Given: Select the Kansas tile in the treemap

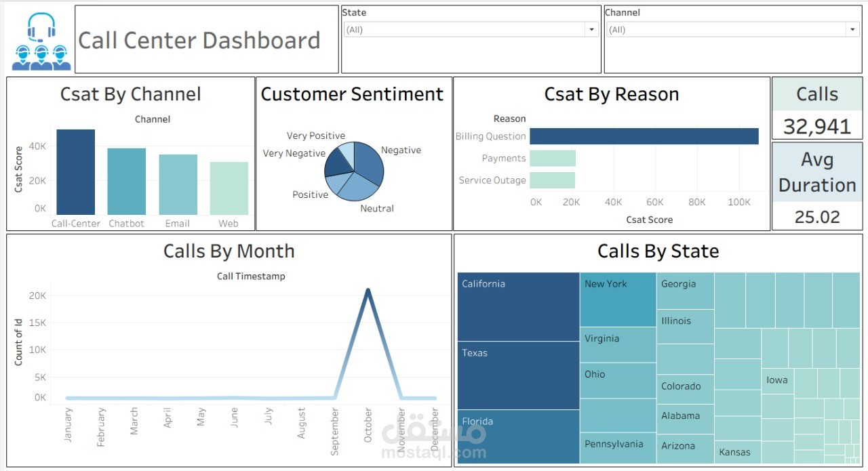Looking at the screenshot, I should coord(738,451).
